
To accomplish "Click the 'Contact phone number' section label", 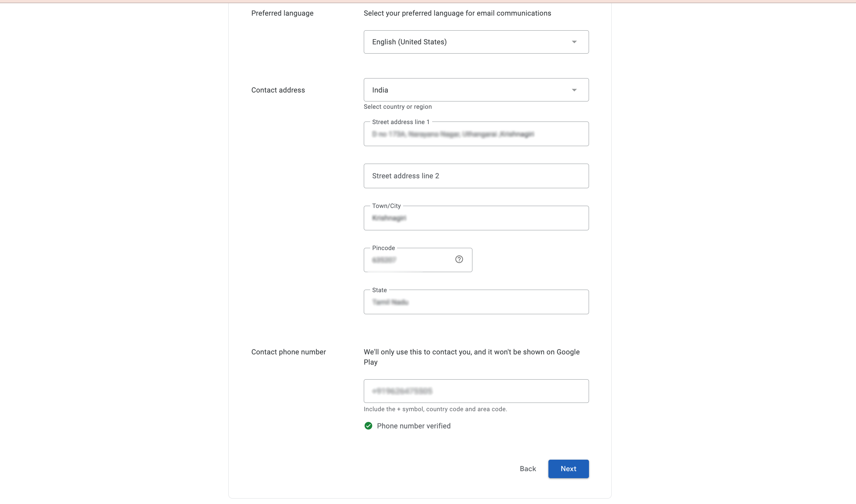I will (x=288, y=352).
